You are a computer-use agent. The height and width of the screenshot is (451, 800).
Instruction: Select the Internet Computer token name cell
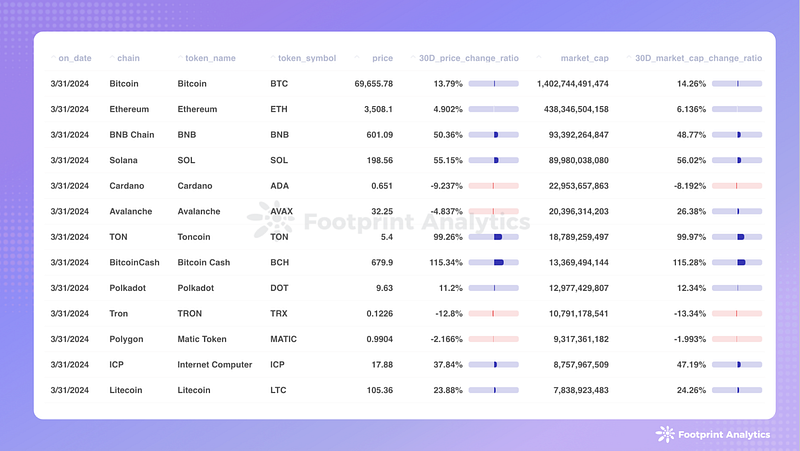[x=215, y=365]
